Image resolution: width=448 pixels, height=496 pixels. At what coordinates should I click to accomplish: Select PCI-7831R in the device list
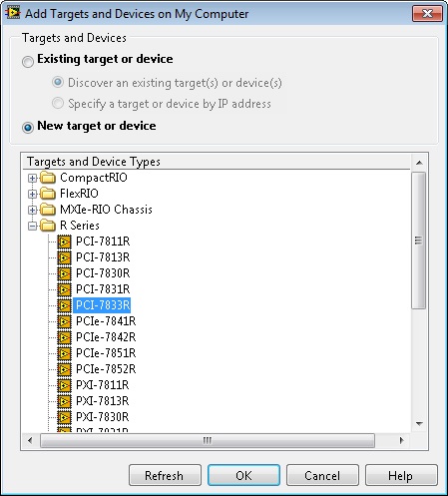pos(103,289)
